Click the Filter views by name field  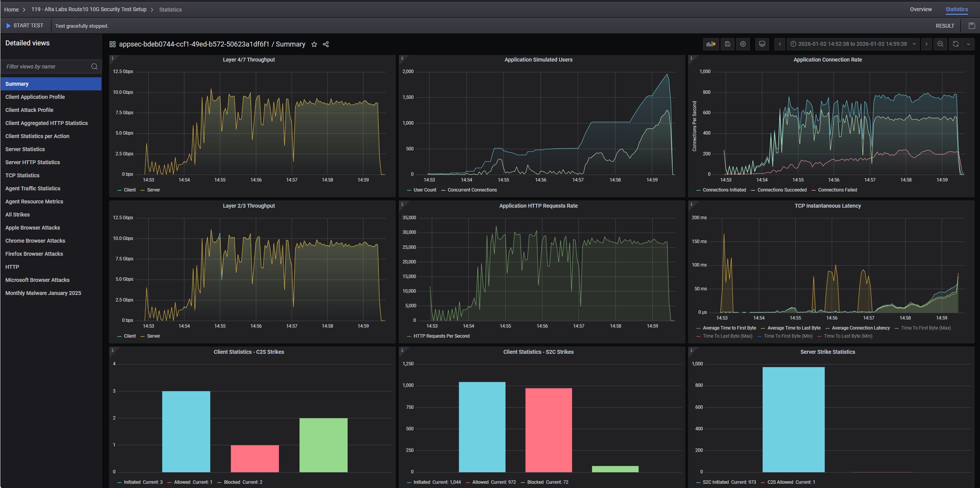click(47, 67)
